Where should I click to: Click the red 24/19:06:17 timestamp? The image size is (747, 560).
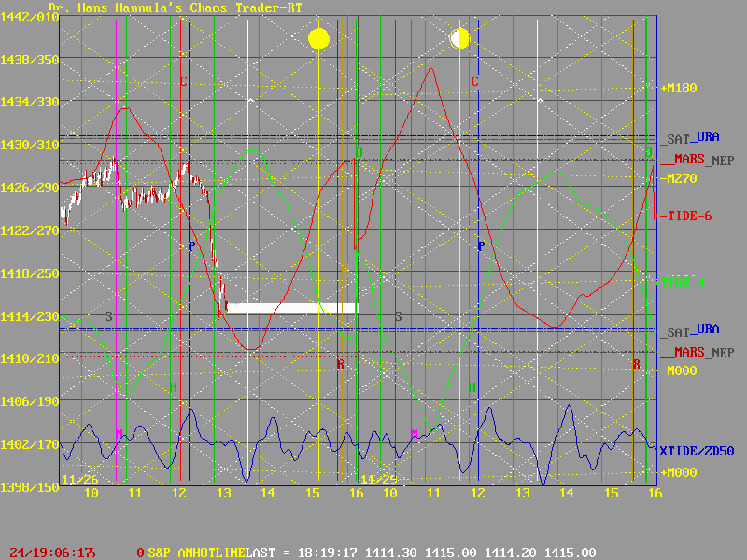pyautogui.click(x=52, y=553)
